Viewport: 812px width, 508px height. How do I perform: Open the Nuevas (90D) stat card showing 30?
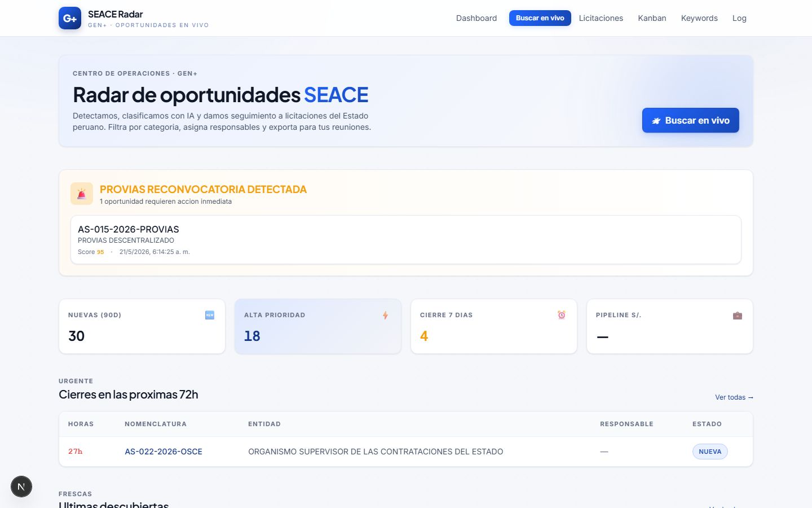[142, 326]
